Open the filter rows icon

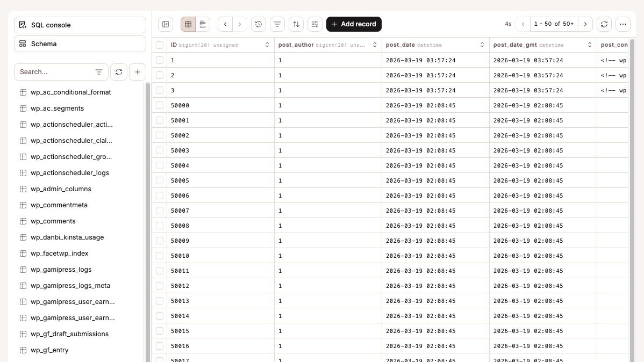click(277, 24)
